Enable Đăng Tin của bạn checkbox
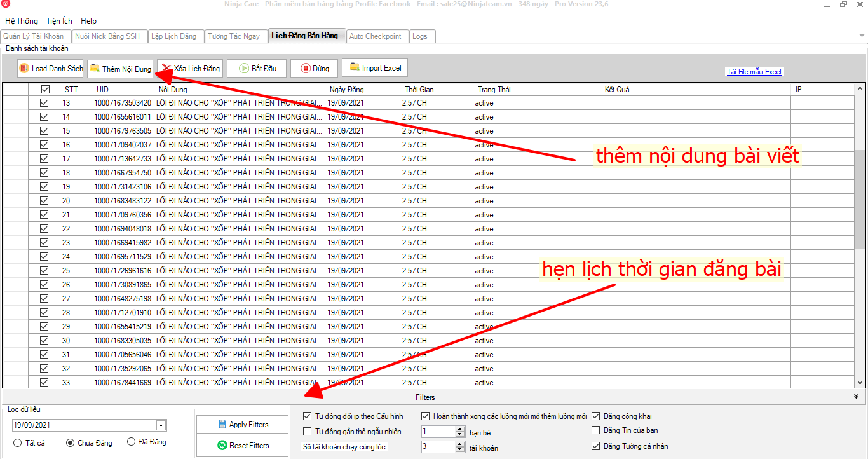 [596, 430]
